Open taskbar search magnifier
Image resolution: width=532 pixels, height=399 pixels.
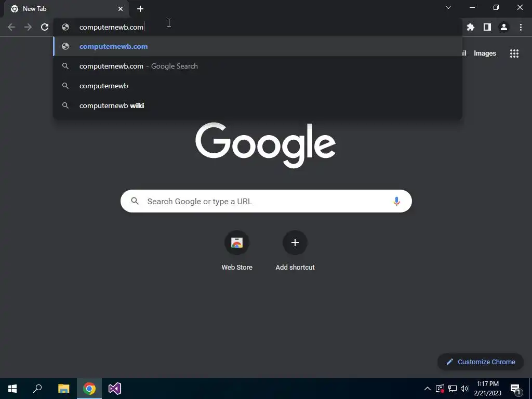pyautogui.click(x=37, y=389)
